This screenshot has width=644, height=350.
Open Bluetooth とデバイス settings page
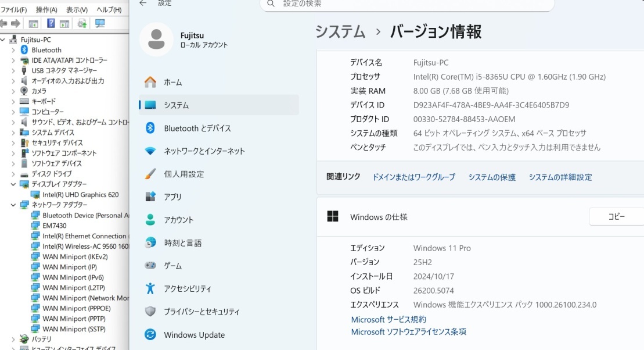pos(197,128)
